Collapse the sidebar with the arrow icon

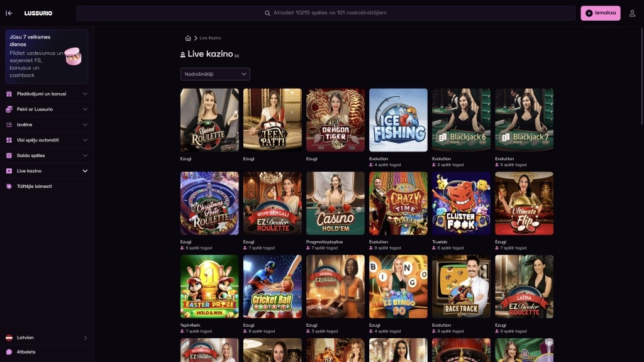[9, 13]
